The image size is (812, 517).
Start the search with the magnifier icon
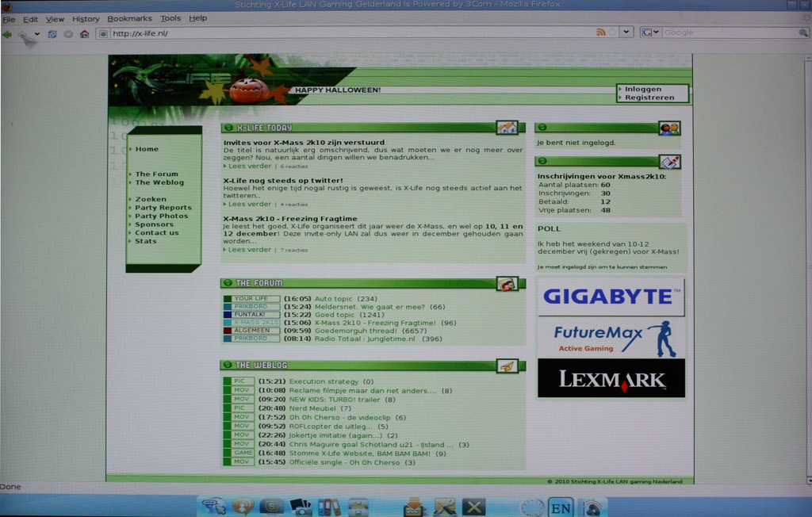click(x=802, y=33)
